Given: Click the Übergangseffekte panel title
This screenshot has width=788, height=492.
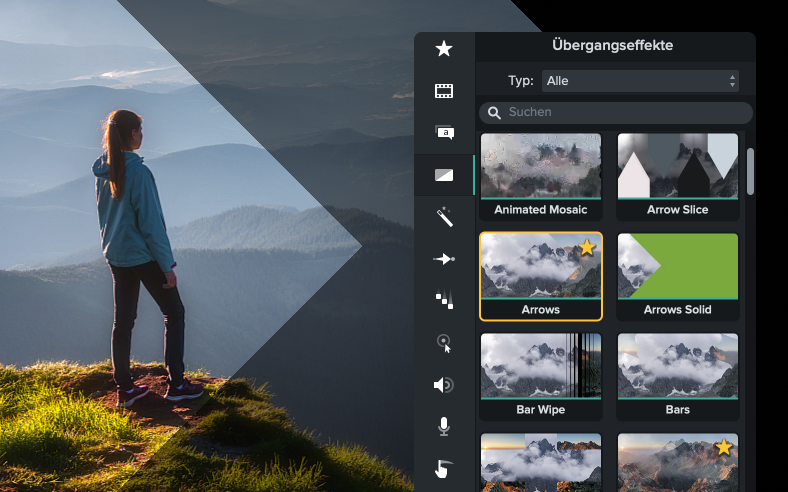Looking at the screenshot, I should [x=613, y=45].
